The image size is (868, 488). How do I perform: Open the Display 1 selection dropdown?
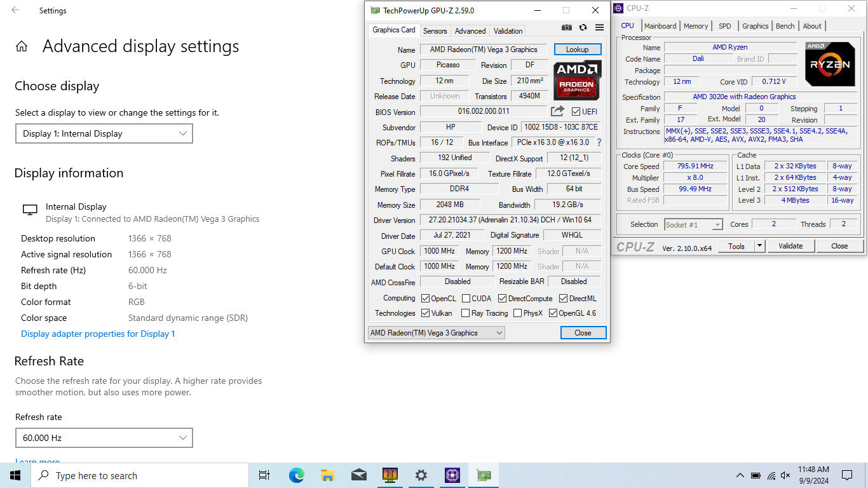click(104, 133)
